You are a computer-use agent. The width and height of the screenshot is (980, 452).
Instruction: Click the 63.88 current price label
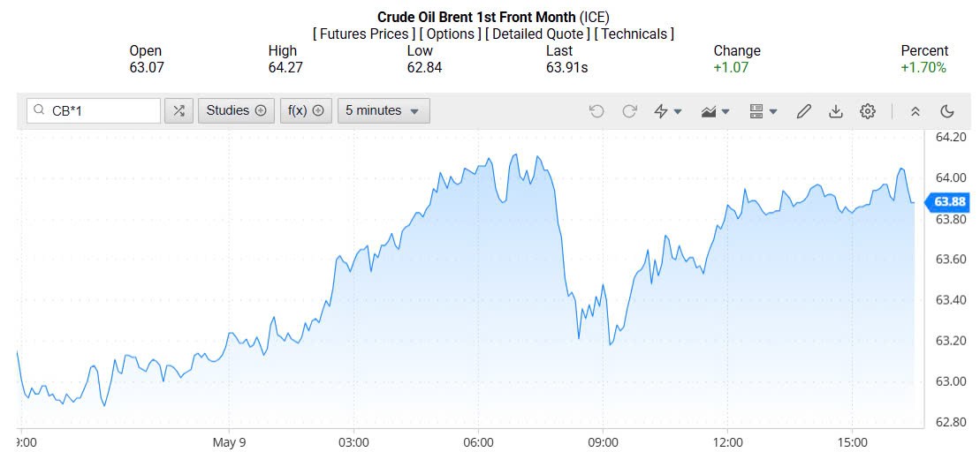[x=949, y=202]
